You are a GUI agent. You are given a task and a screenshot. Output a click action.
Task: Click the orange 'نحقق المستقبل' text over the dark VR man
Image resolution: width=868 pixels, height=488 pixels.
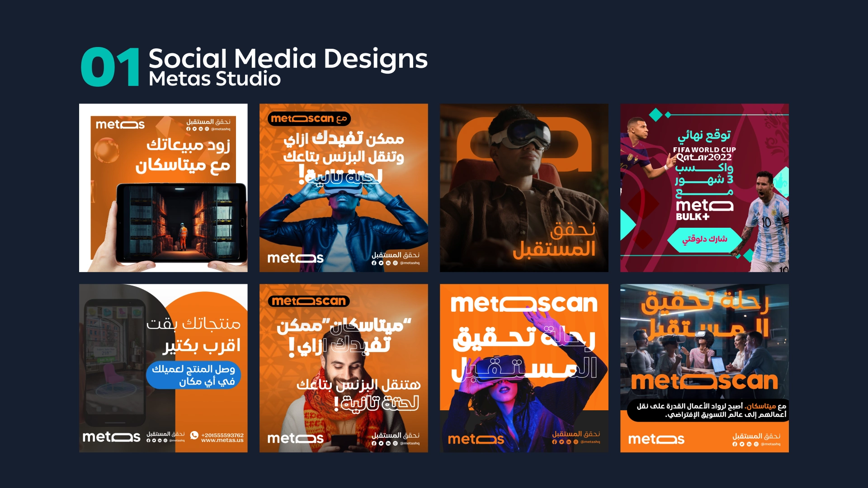[x=554, y=240]
